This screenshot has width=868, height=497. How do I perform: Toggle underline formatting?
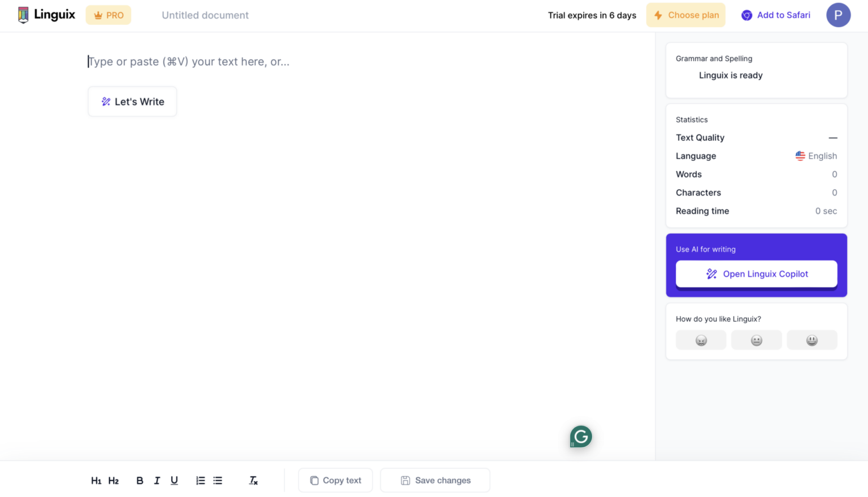click(174, 480)
